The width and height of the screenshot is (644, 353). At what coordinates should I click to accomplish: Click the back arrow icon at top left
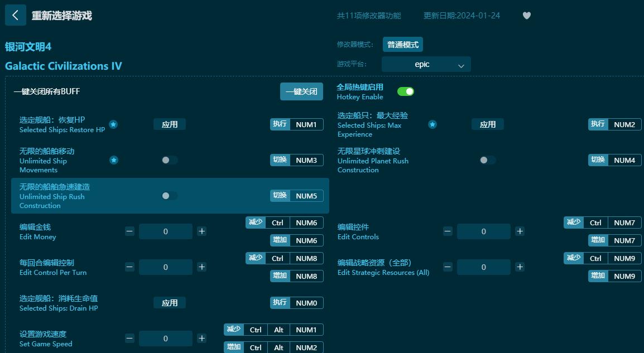pos(15,15)
